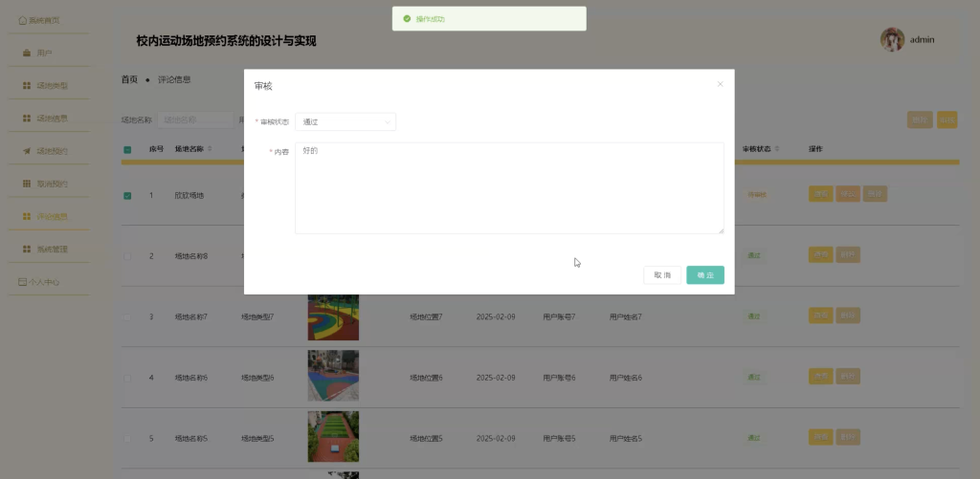
Task: Click the grid icon beside 场地类型
Action: [x=27, y=85]
